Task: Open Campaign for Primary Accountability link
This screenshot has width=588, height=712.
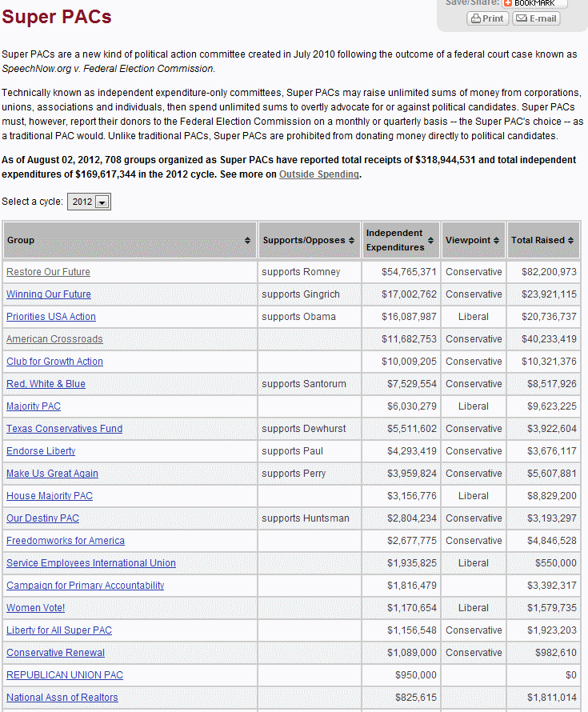Action: (x=86, y=586)
